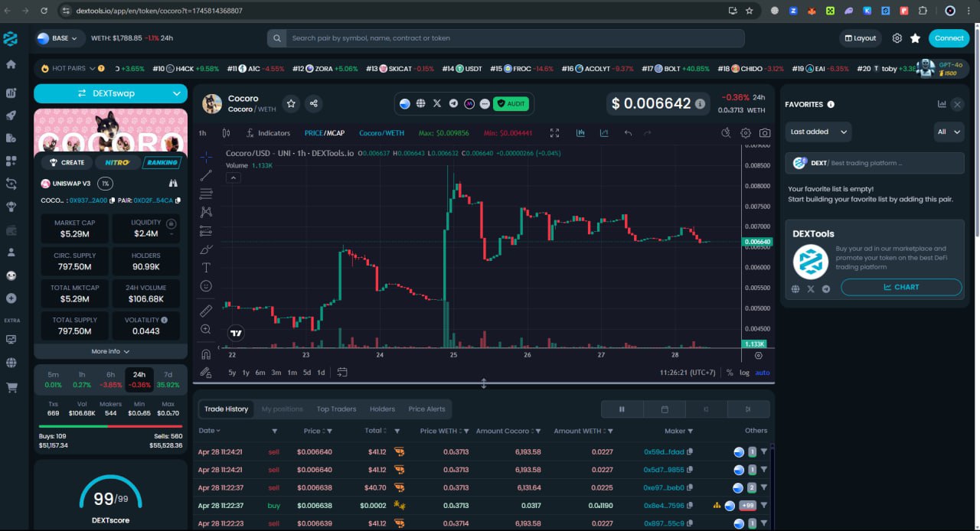Screen dimensions: 980x531
Task: Toggle log scale on the chart
Action: click(x=745, y=373)
